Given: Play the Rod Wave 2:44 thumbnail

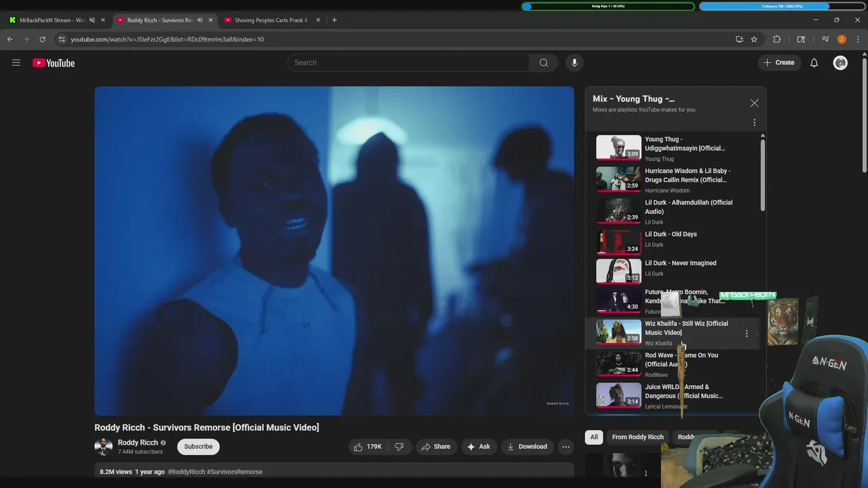Looking at the screenshot, I should 618,364.
